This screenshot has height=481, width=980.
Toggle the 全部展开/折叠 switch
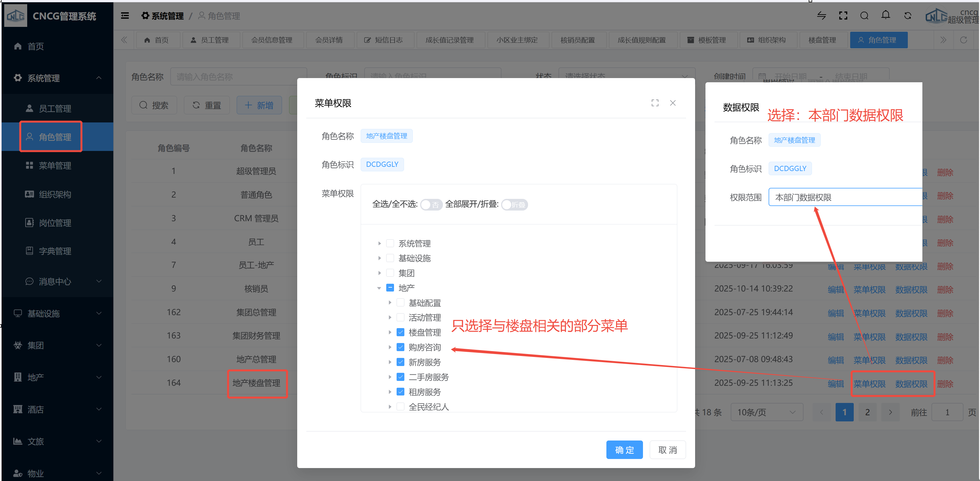[x=514, y=205]
